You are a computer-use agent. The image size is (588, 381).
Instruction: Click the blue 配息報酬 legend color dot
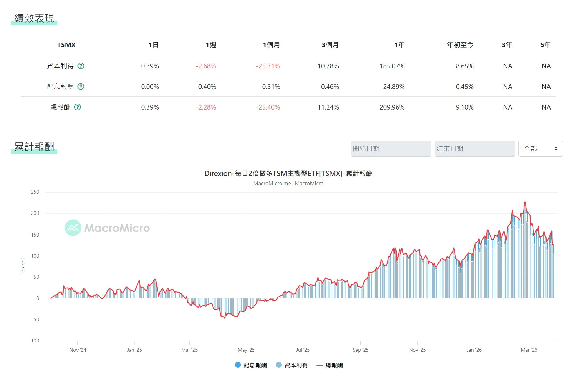[x=238, y=365]
